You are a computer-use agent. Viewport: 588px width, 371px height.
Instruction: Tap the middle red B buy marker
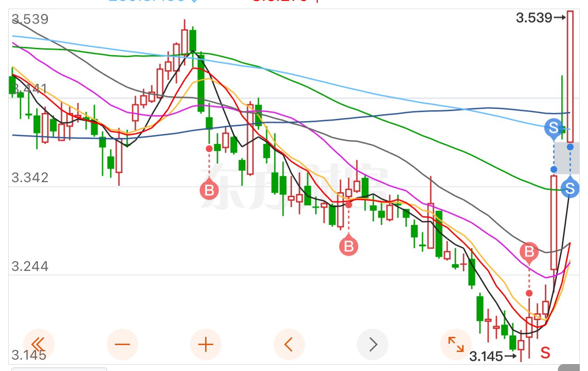click(349, 246)
